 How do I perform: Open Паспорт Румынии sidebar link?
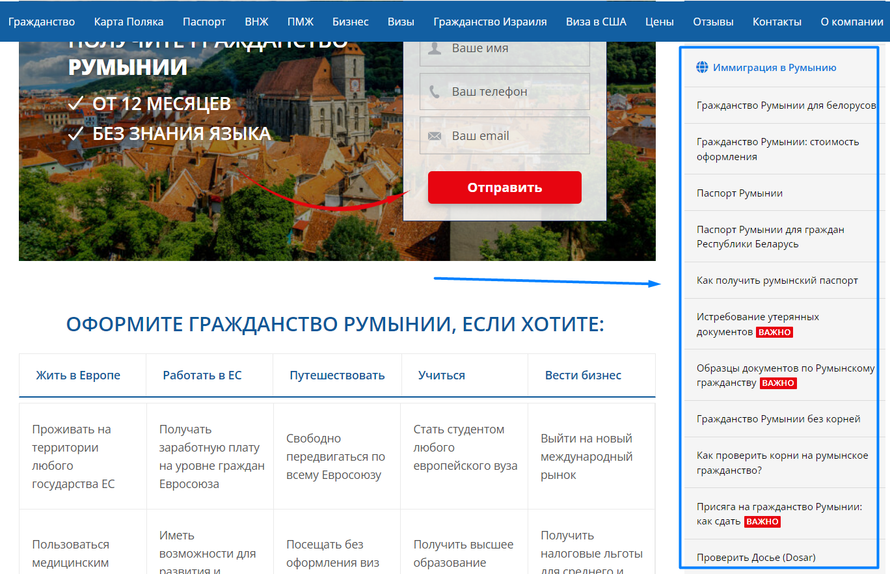[740, 193]
